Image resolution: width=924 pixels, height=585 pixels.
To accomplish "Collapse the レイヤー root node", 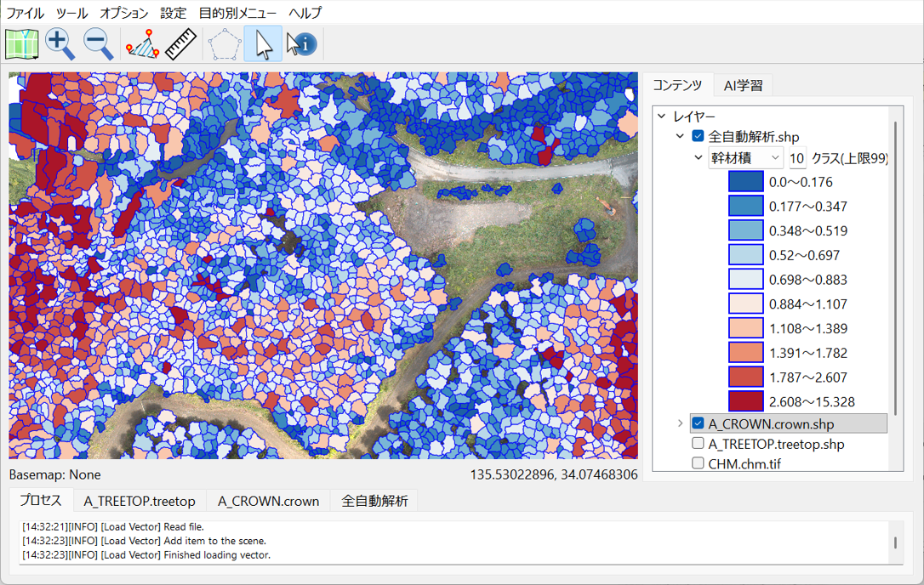I will (x=661, y=116).
